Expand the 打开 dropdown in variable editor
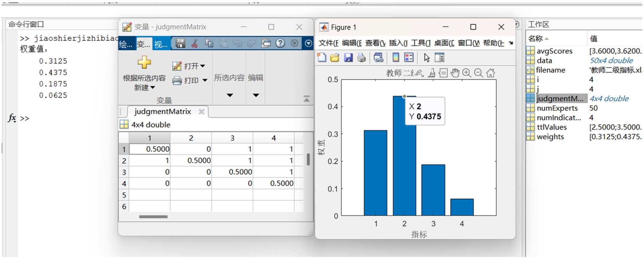The image size is (644, 258). (x=203, y=66)
